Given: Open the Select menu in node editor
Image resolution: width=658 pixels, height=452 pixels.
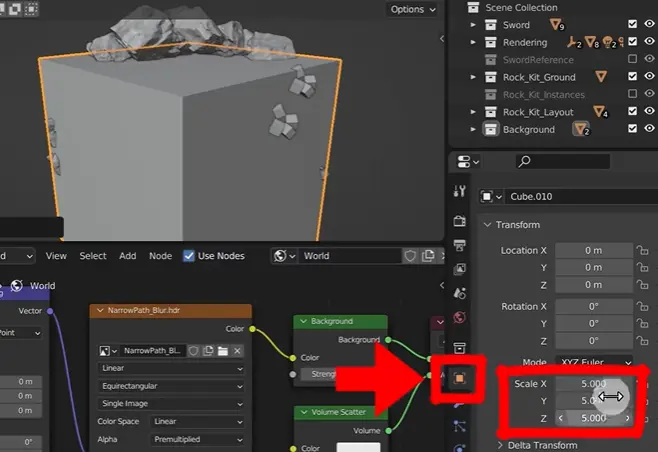Looking at the screenshot, I should 93,256.
